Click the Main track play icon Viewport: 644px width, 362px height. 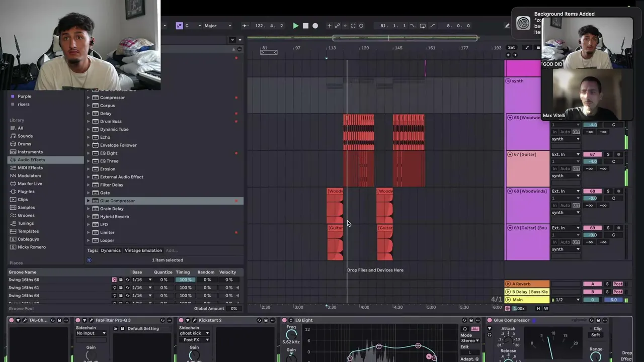(x=508, y=300)
